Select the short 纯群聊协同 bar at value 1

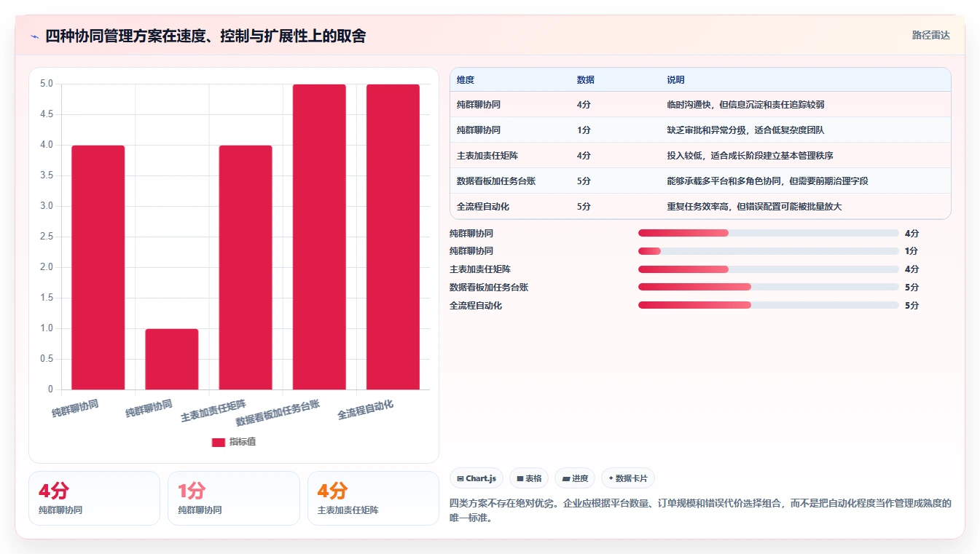point(172,359)
